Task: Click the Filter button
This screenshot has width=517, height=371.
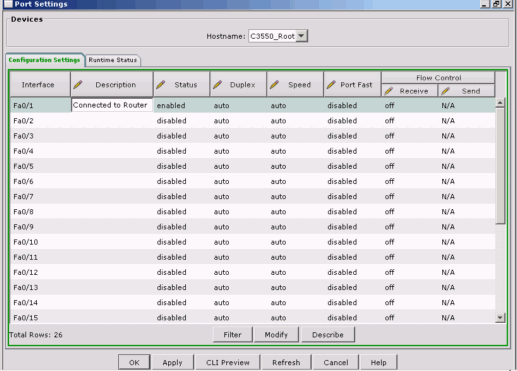Action: click(x=232, y=335)
